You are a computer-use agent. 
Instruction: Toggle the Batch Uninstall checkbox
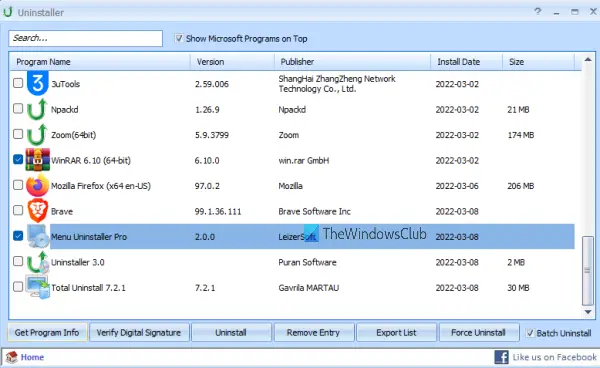[x=530, y=333]
